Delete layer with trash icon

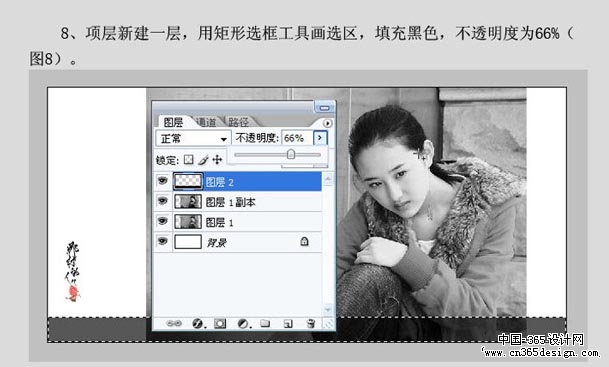[x=310, y=323]
